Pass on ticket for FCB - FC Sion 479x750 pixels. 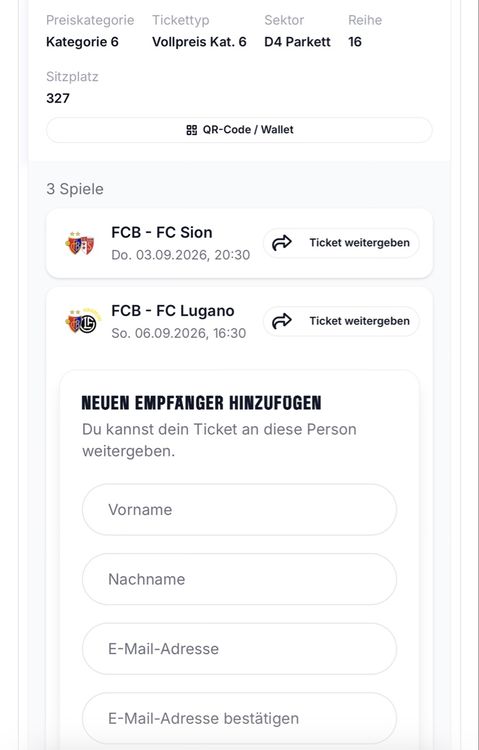[x=341, y=243]
